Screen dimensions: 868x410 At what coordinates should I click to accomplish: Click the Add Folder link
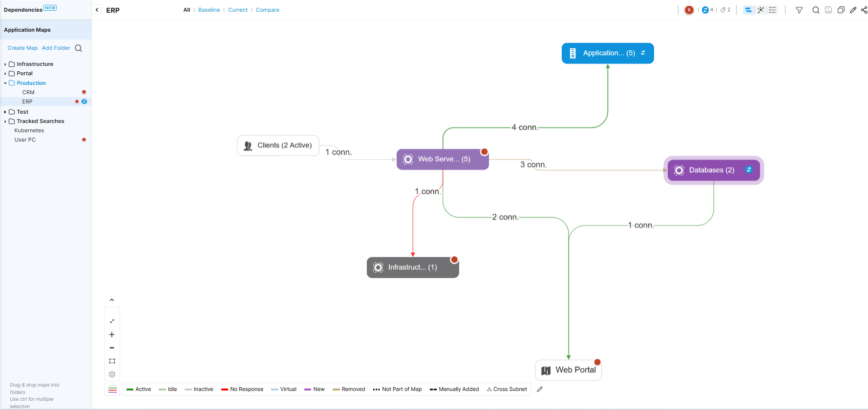[56, 48]
